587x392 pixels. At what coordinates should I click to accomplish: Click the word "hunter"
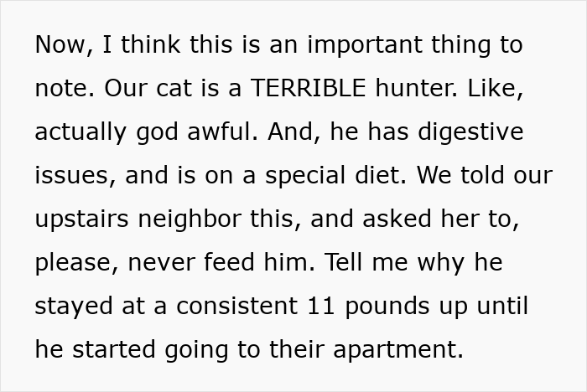point(414,88)
